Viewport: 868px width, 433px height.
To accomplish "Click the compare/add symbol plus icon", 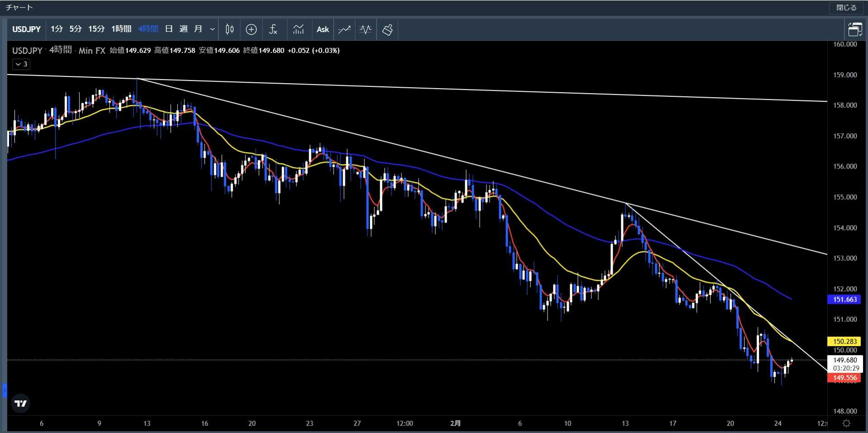I will 251,29.
